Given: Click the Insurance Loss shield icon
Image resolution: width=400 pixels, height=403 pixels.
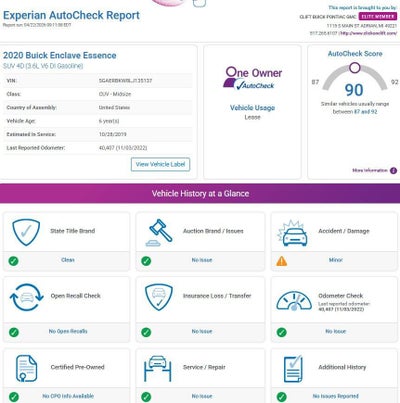Looking at the screenshot, I should tap(159, 297).
